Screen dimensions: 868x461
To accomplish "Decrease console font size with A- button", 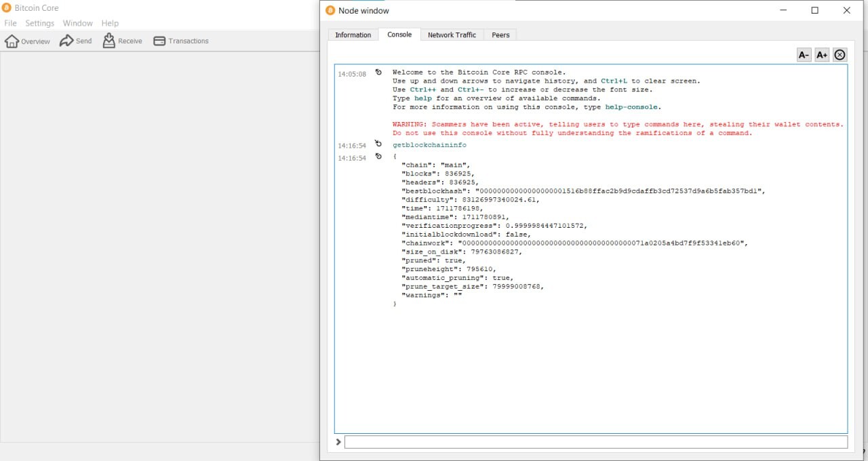I will coord(804,55).
